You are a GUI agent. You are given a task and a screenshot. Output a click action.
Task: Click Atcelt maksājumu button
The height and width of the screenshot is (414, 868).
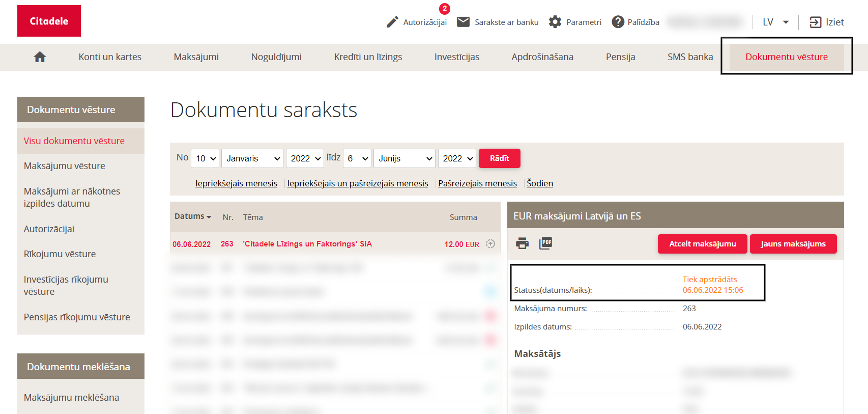pos(703,244)
